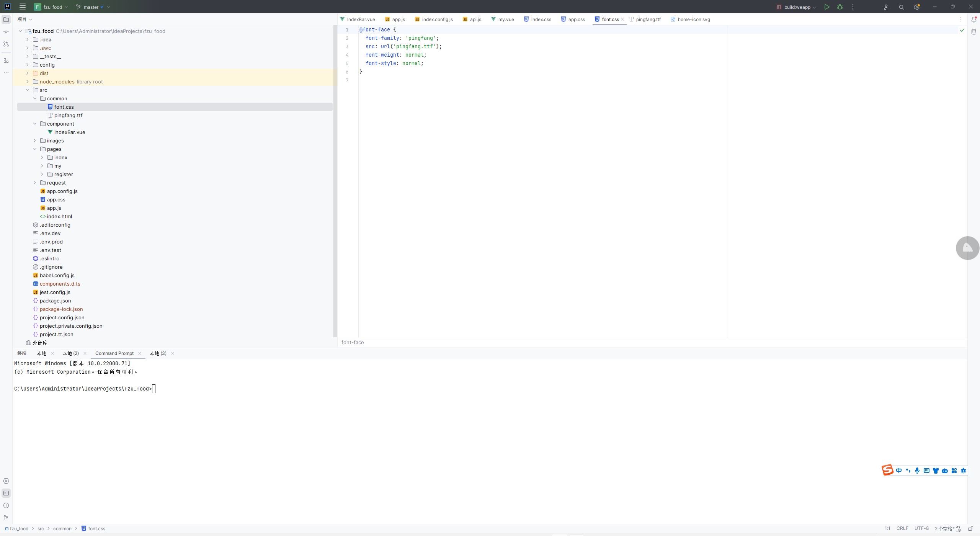This screenshot has height=536, width=980.
Task: Open the Pull Requests tool window icon
Action: pos(6,44)
